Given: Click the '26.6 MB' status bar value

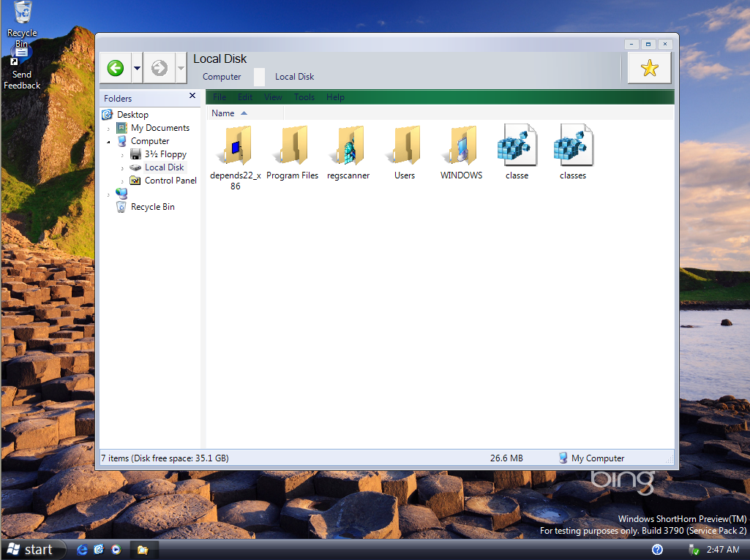Looking at the screenshot, I should tap(506, 458).
